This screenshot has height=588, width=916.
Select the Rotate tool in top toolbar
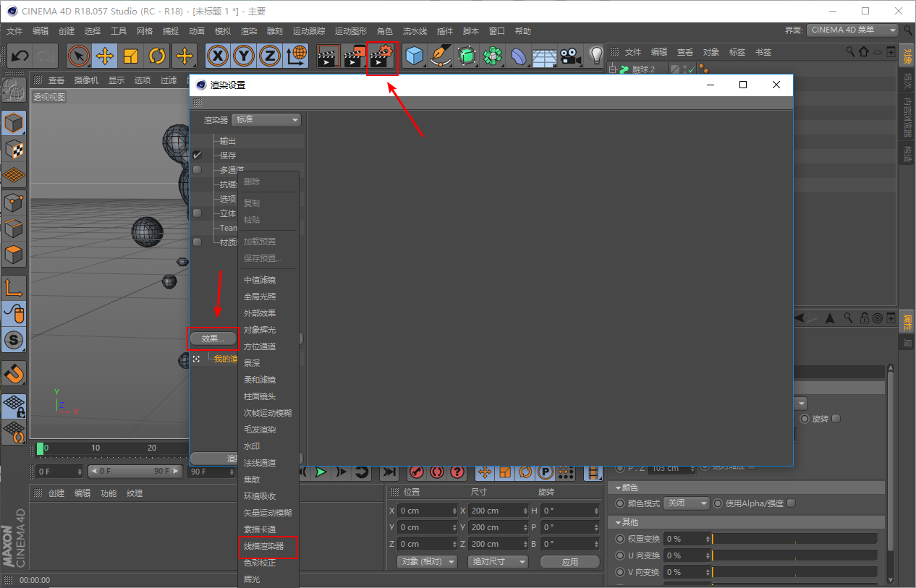157,56
